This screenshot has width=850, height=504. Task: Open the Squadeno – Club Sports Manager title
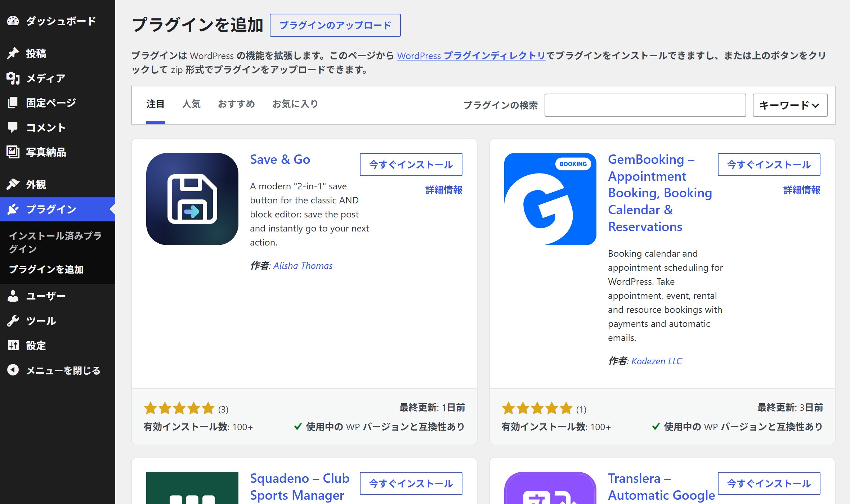point(300,487)
